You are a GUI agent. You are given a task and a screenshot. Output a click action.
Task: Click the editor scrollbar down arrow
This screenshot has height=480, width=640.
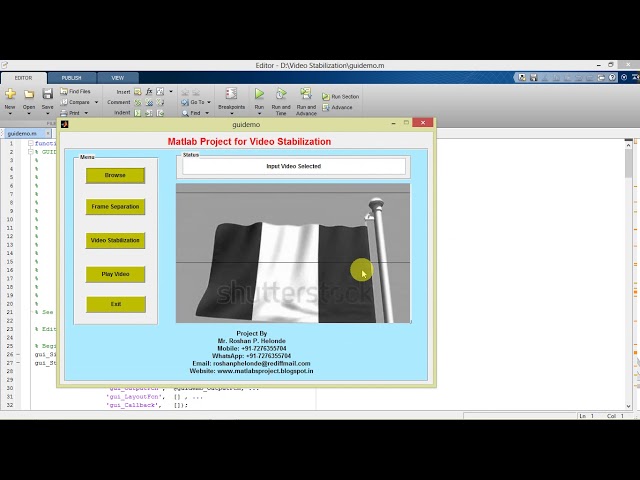tap(628, 406)
